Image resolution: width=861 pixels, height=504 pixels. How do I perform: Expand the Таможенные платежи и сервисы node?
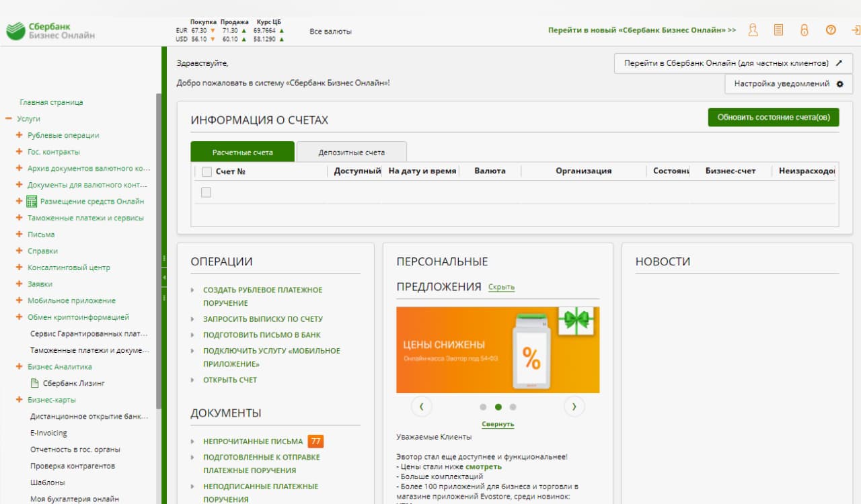coord(20,218)
